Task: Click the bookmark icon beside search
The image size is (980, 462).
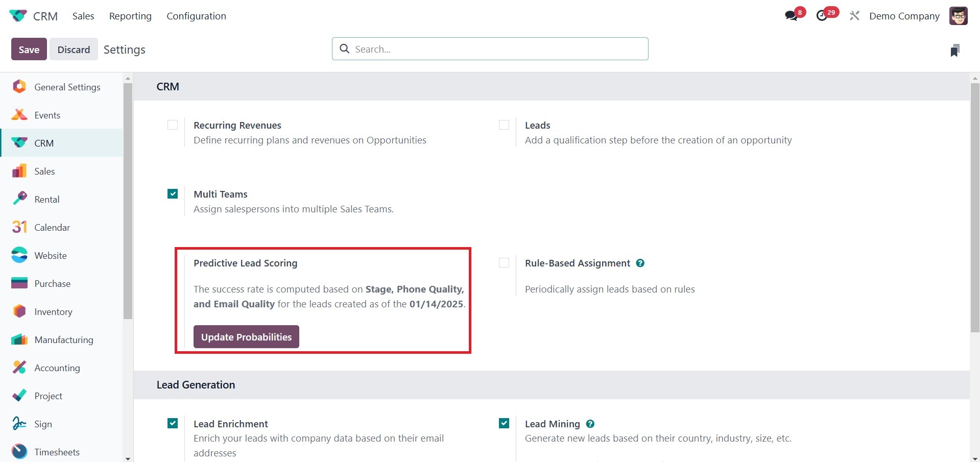Action: [955, 50]
